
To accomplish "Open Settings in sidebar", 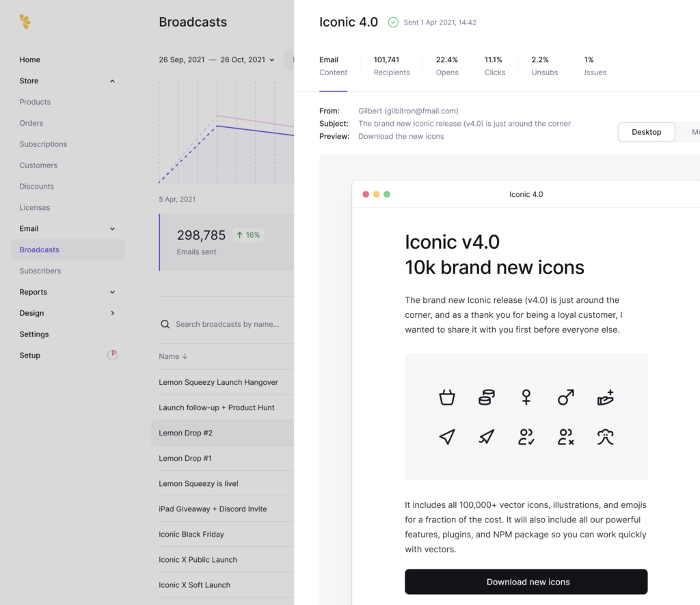I will (x=34, y=334).
